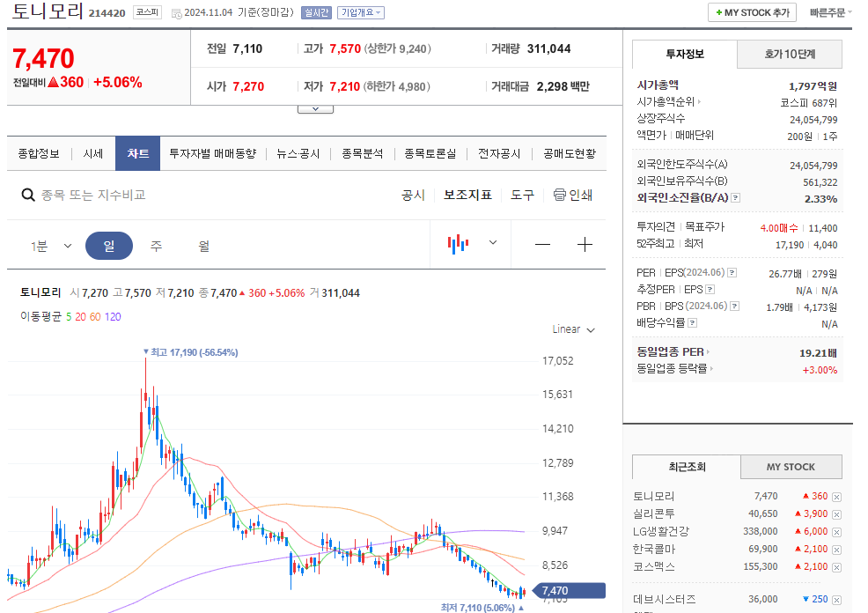Image resolution: width=868 pixels, height=613 pixels.
Task: Click the 동일업종 PER arrow icon
Action: click(x=708, y=351)
